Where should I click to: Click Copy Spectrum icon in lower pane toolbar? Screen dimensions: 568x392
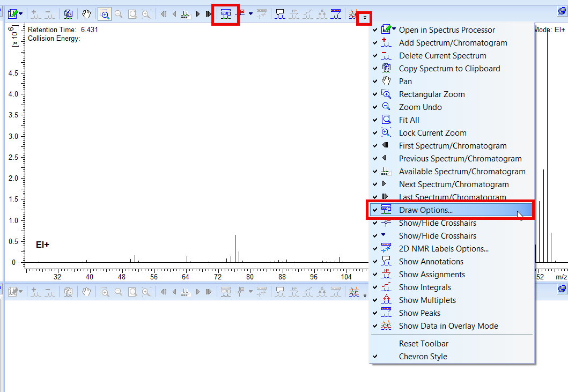(x=68, y=292)
